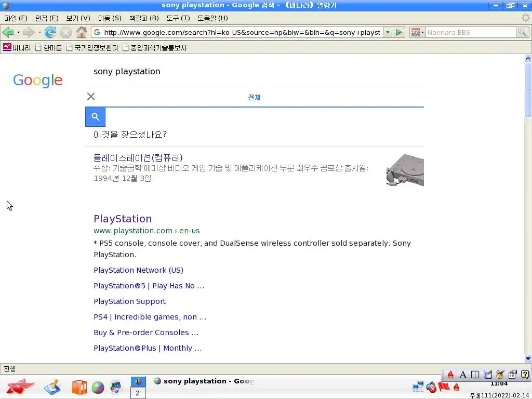Click the red flame icon in input toolbar

point(450,375)
